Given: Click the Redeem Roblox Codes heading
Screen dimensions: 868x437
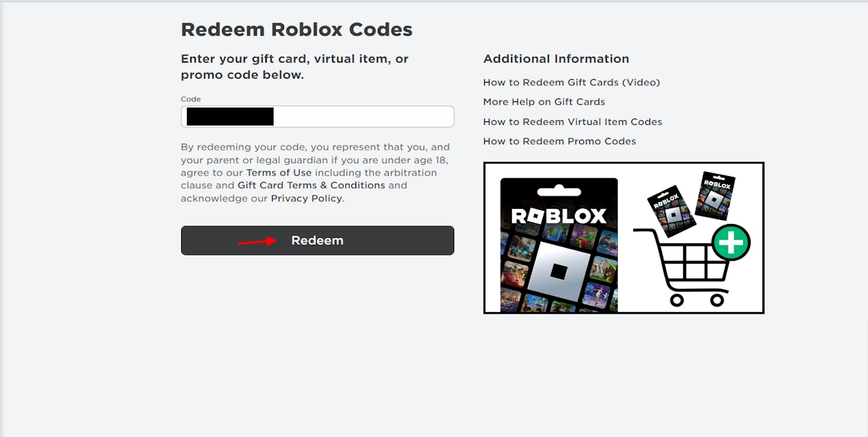Looking at the screenshot, I should point(296,29).
